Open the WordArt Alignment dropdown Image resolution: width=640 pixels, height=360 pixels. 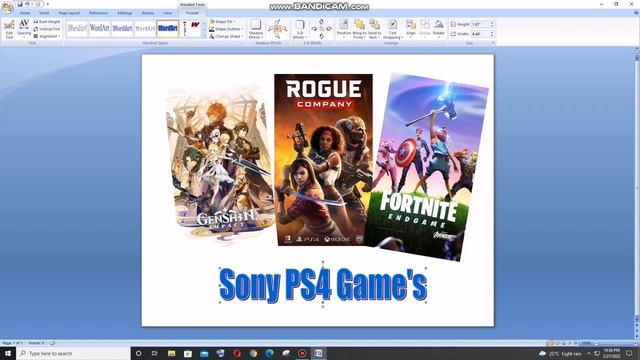(47, 36)
